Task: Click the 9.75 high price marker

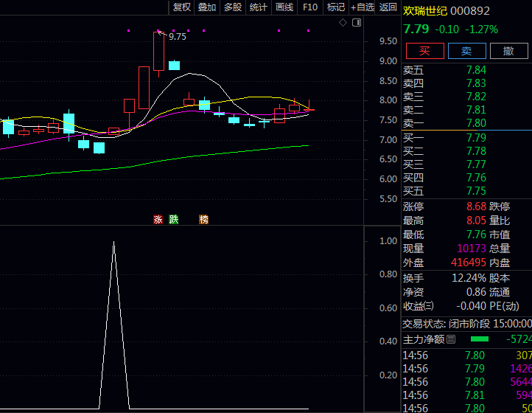Action: [x=177, y=36]
